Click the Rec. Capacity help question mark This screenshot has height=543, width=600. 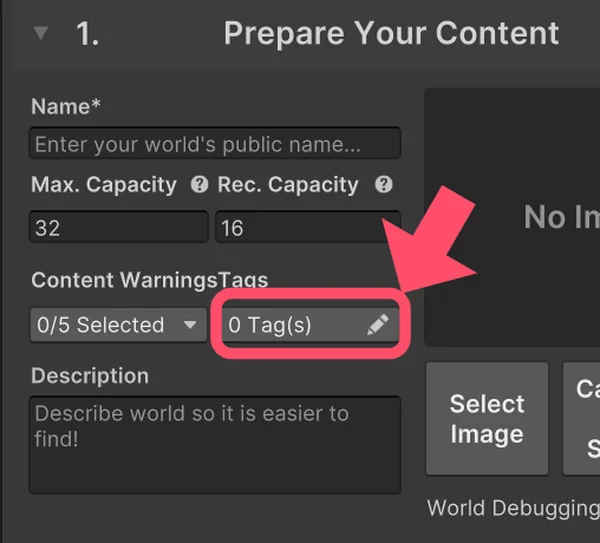pyautogui.click(x=382, y=185)
